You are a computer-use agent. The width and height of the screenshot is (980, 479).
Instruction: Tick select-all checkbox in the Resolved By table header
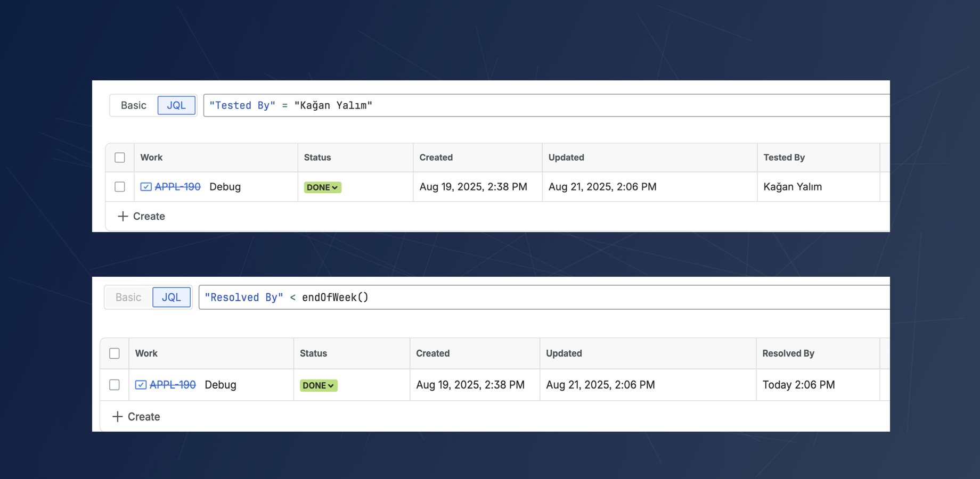[x=115, y=353]
